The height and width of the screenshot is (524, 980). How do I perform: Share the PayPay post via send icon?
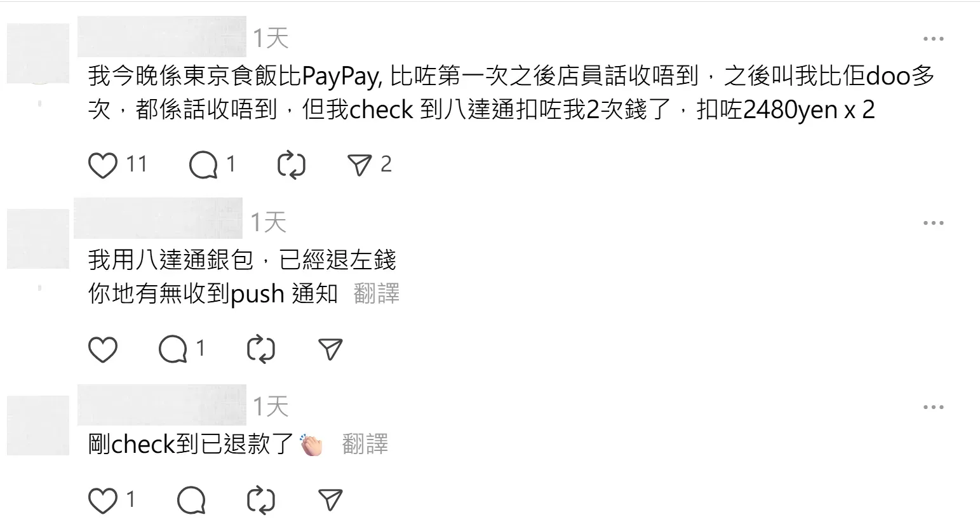[359, 165]
